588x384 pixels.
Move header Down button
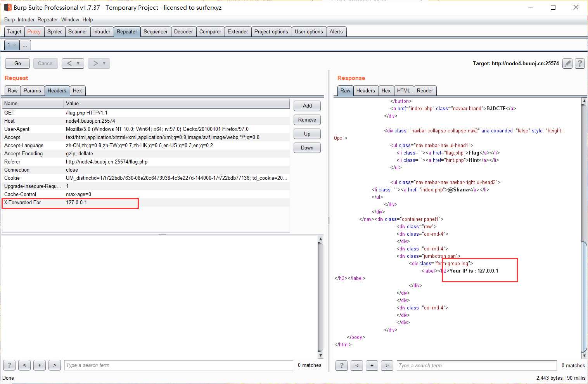click(307, 148)
